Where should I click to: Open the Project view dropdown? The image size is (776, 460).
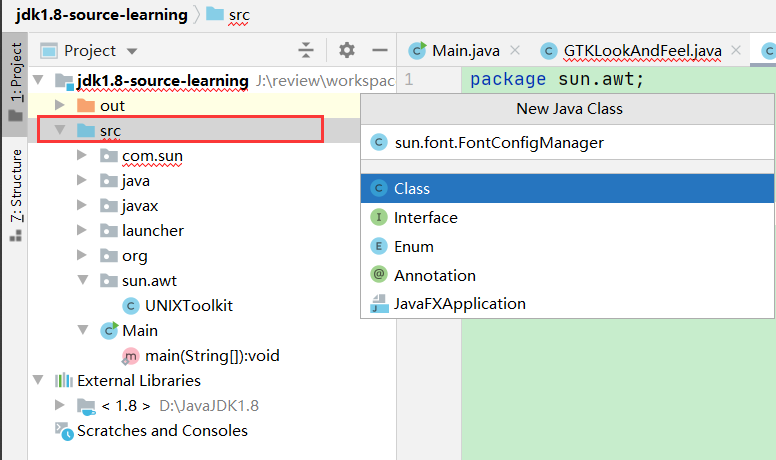tap(132, 51)
